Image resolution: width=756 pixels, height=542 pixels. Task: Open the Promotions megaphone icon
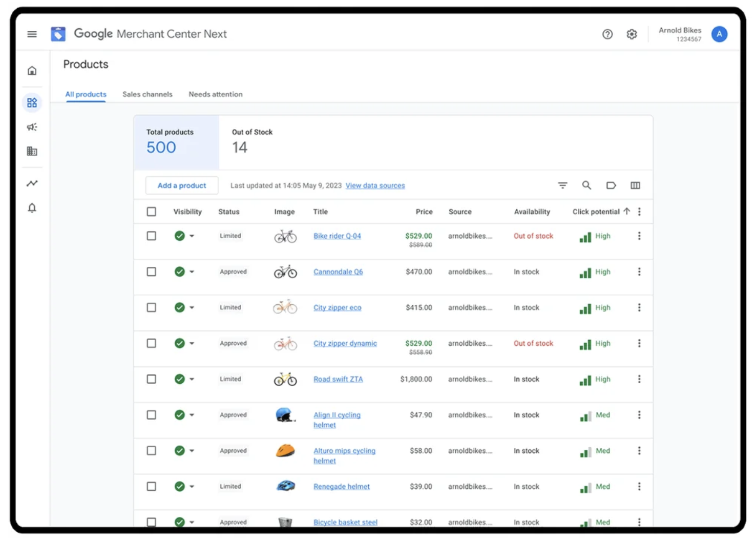pyautogui.click(x=32, y=127)
